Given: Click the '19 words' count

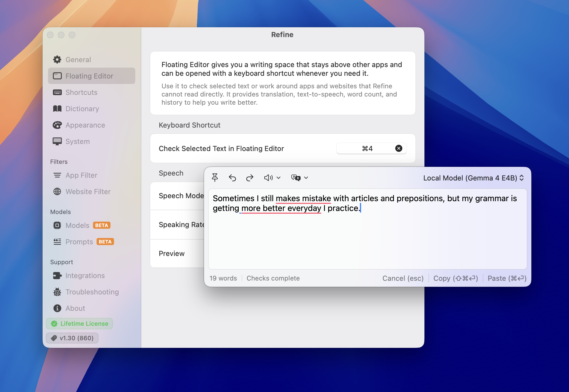Looking at the screenshot, I should pyautogui.click(x=223, y=278).
